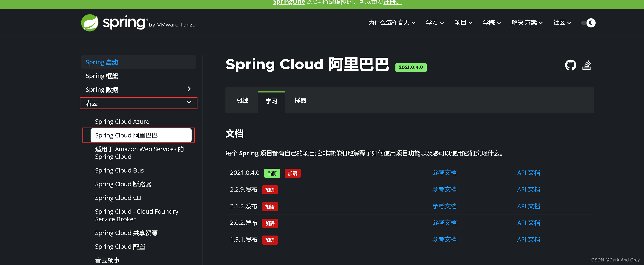This screenshot has width=644, height=265.
Task: Open API 文档 for 2.0.2.发布
Action: (528, 223)
